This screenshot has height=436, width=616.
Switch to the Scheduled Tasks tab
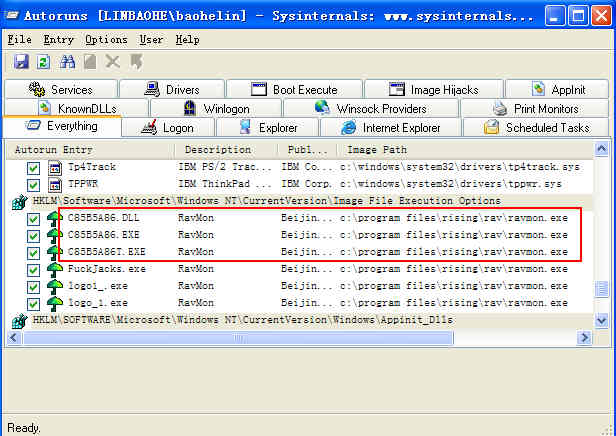537,127
